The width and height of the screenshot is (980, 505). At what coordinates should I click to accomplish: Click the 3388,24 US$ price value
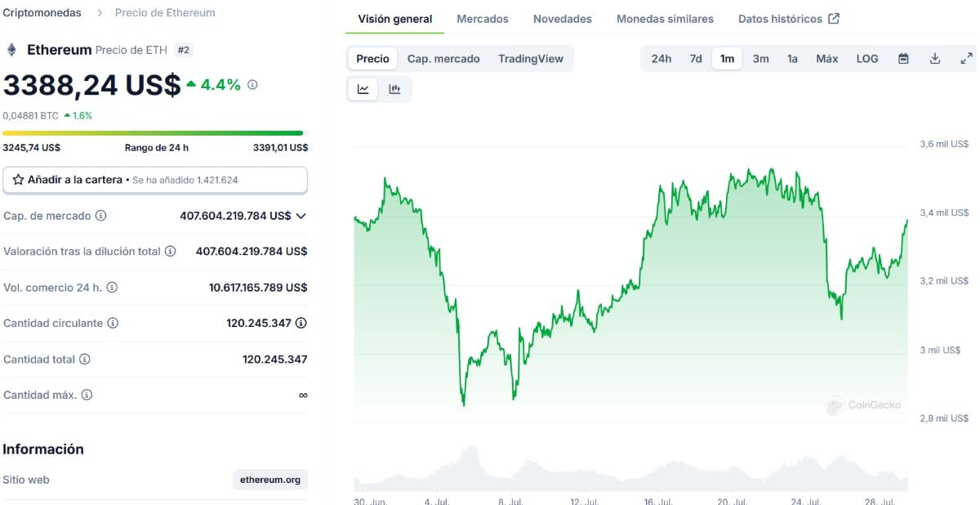pyautogui.click(x=91, y=85)
